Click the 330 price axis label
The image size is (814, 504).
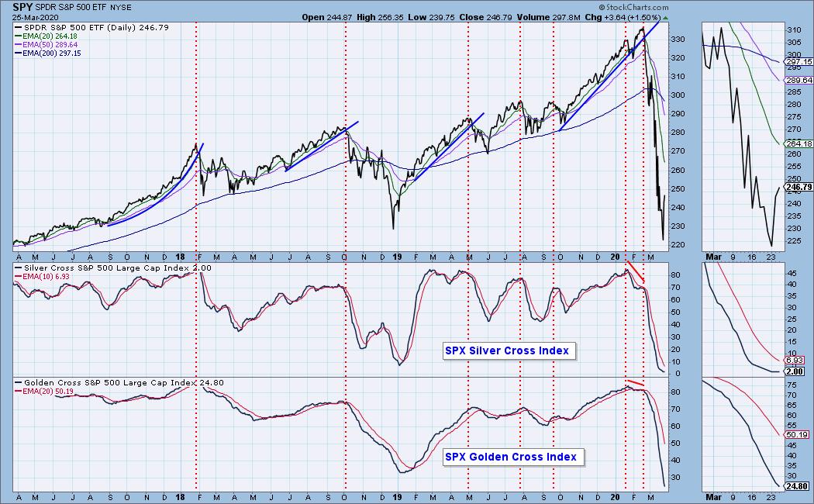tap(680, 39)
